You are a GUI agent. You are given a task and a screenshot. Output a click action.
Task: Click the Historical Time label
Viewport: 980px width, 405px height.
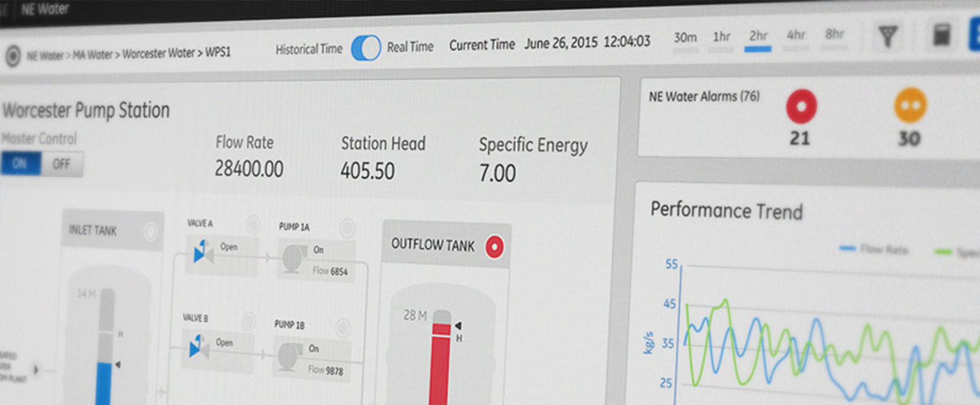pos(309,50)
